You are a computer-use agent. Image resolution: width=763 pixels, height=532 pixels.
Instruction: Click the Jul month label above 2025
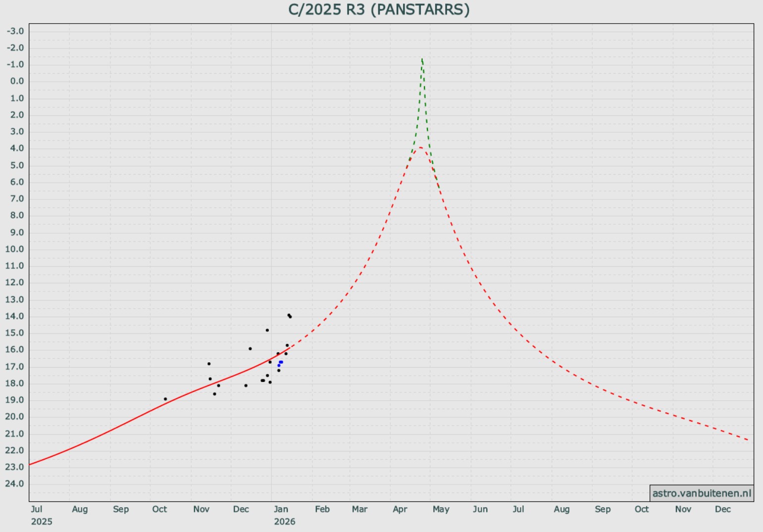(x=37, y=509)
